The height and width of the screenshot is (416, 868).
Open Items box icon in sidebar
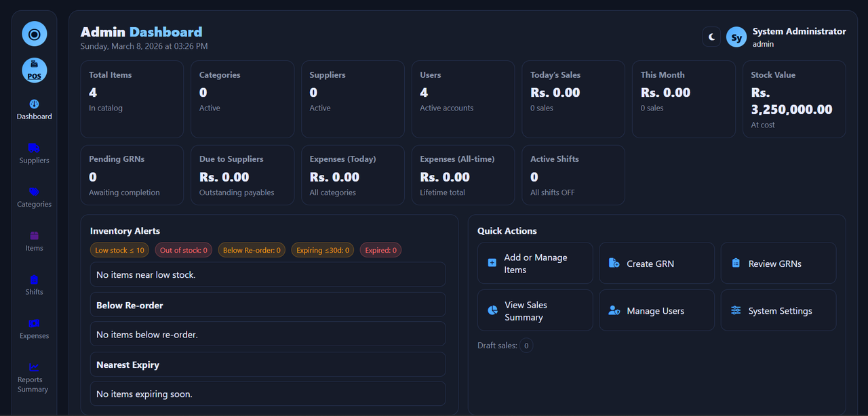pos(35,236)
